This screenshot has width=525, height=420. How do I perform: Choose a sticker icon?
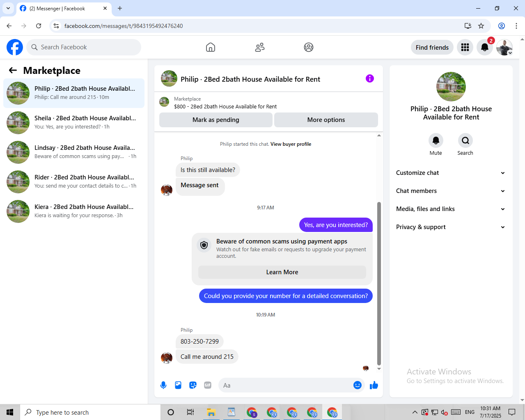click(193, 385)
